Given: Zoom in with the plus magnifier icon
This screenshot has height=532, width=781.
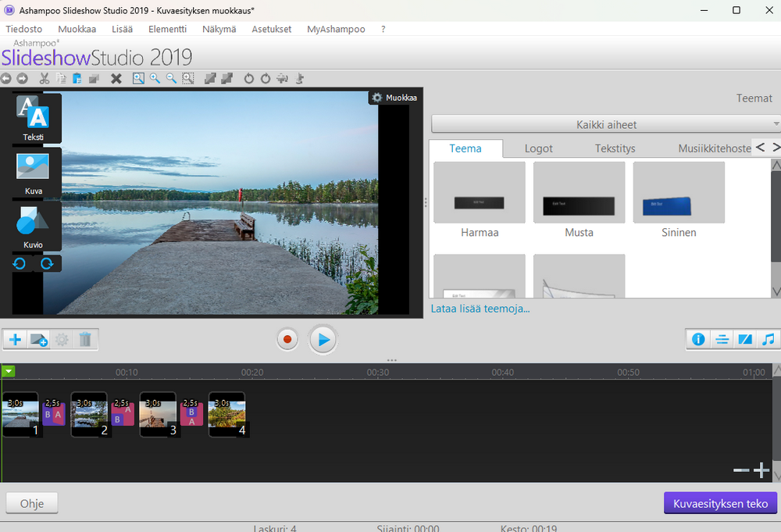Looking at the screenshot, I should click(x=155, y=78).
